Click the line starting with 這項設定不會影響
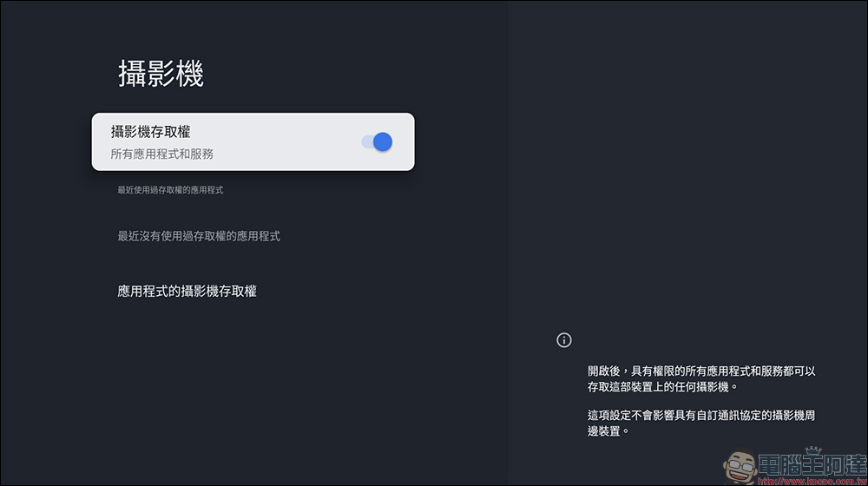The height and width of the screenshot is (486, 868). coord(701,415)
